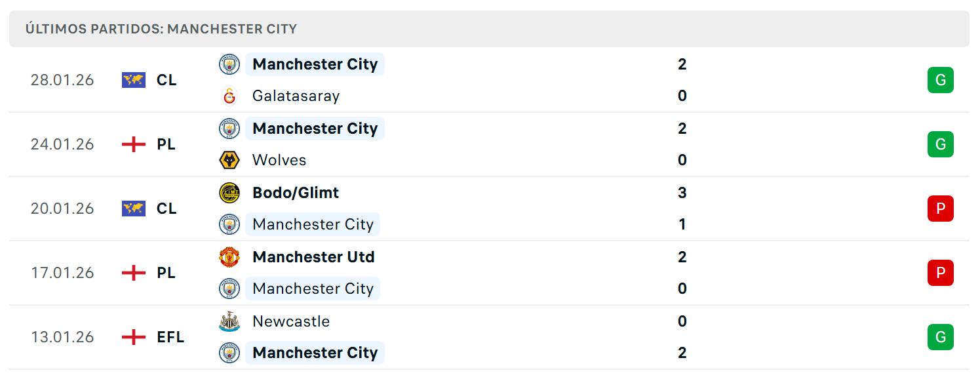Image resolution: width=980 pixels, height=381 pixels.
Task: Open the Wolves team link
Action: [279, 160]
